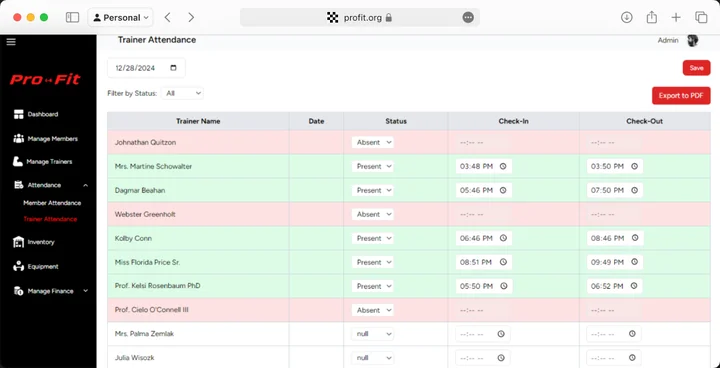Open clock picker for Martine Schowalter check-out
Image resolution: width=720 pixels, height=368 pixels.
(634, 166)
